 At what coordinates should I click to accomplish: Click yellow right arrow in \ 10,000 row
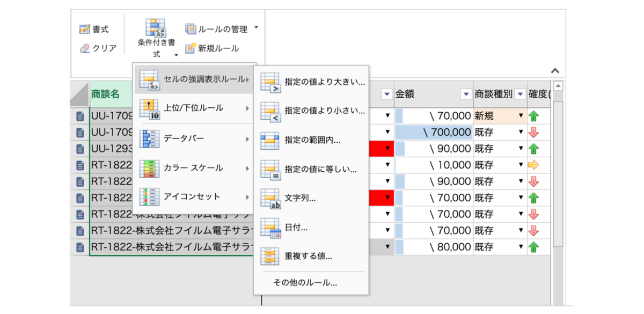tap(533, 165)
